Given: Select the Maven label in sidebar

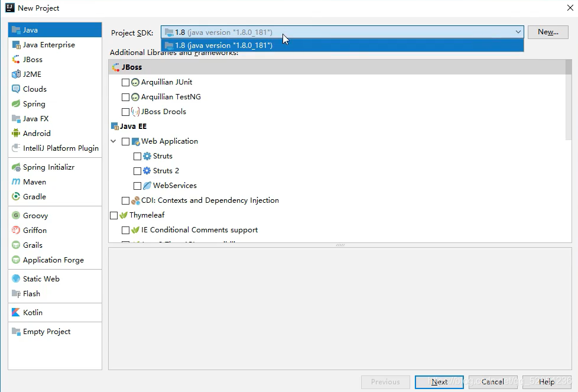Looking at the screenshot, I should point(35,182).
